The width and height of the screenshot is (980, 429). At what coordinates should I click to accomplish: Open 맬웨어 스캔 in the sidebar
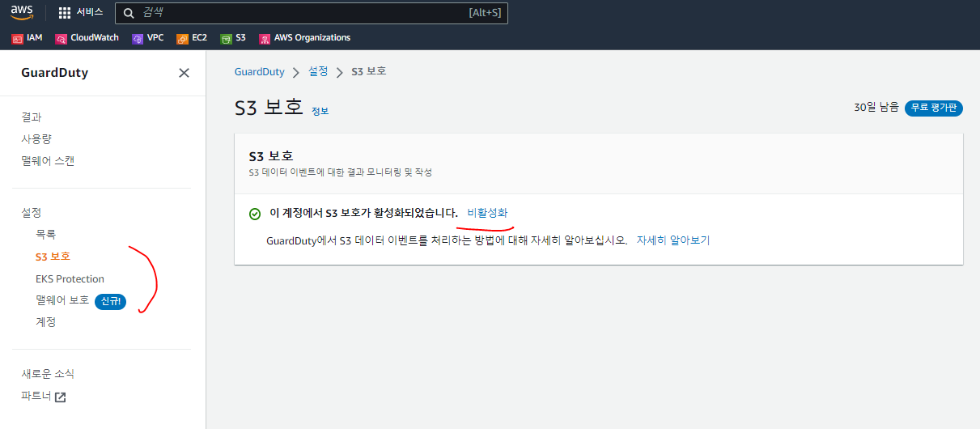48,161
